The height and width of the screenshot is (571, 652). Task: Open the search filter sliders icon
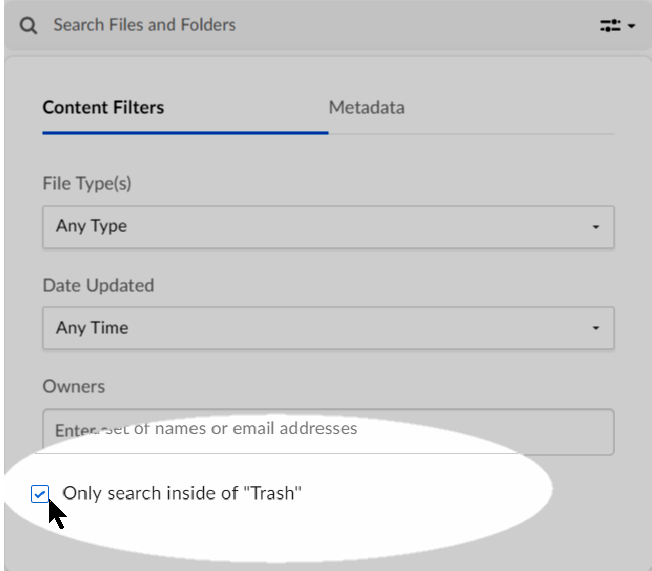tap(610, 26)
